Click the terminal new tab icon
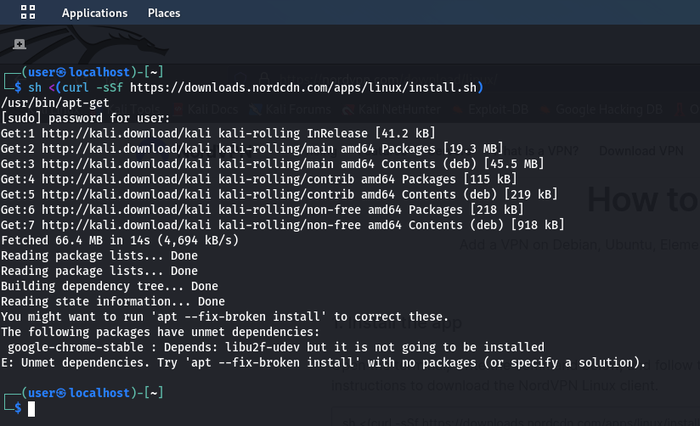700x426 pixels. [x=19, y=44]
